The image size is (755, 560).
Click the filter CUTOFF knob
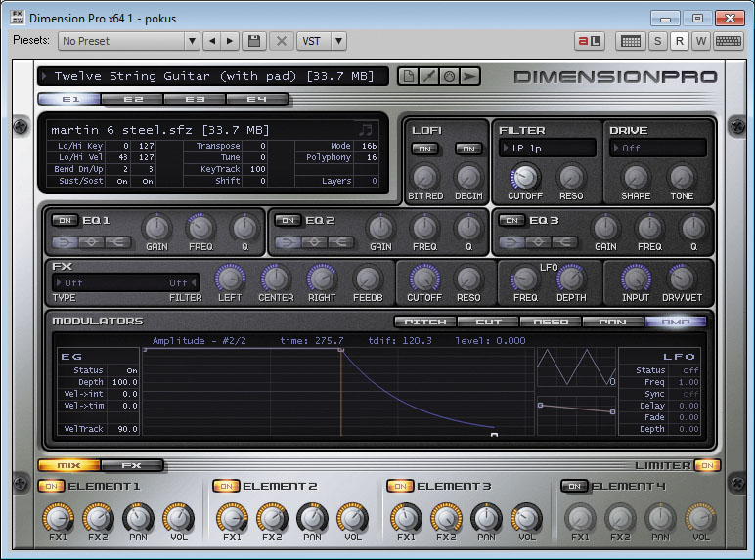[525, 177]
